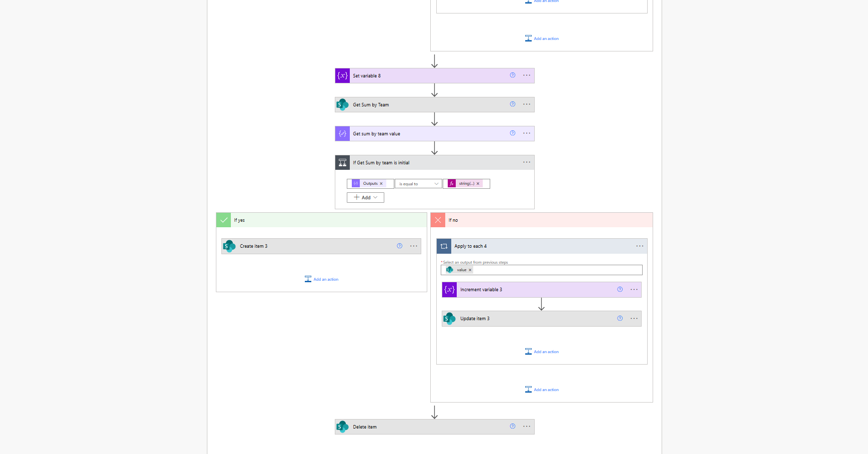Open the Apply to each 4 ellipsis menu
Image resolution: width=868 pixels, height=454 pixels.
click(640, 246)
